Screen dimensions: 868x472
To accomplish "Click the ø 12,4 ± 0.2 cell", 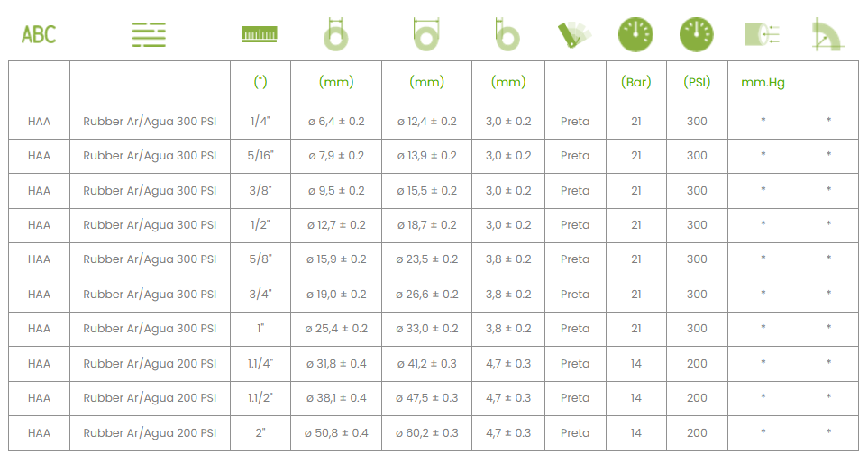I will tap(427, 122).
